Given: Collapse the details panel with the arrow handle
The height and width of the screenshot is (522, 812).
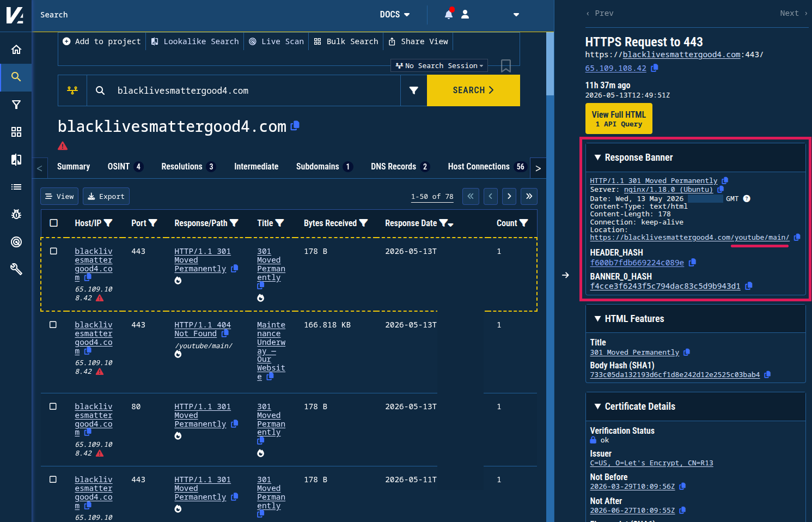Looking at the screenshot, I should [565, 275].
